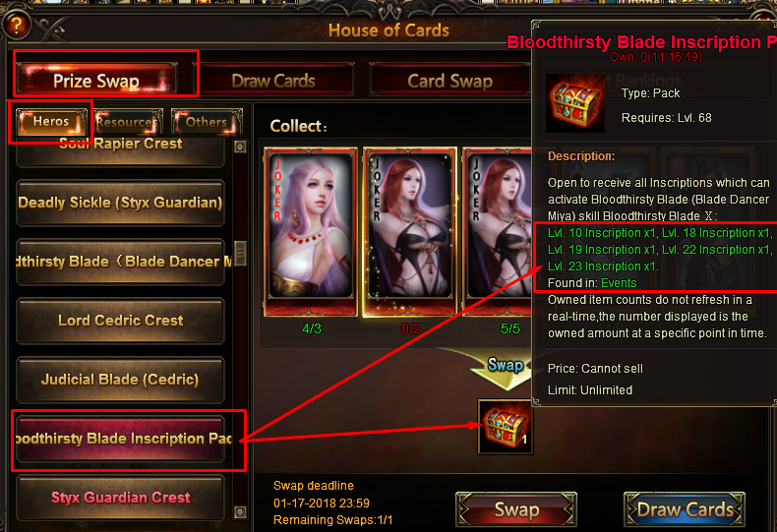The height and width of the screenshot is (532, 777).
Task: Click the crossed blades emblem beside help icon
Action: (x=53, y=30)
